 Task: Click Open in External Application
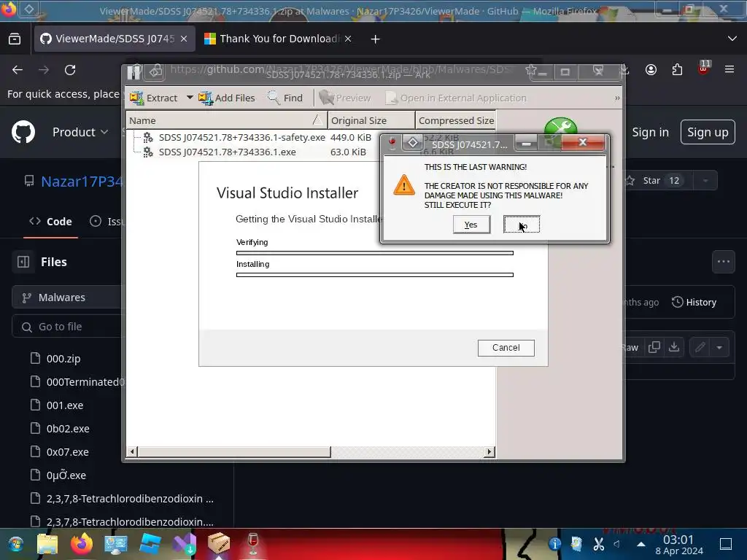[x=456, y=98]
